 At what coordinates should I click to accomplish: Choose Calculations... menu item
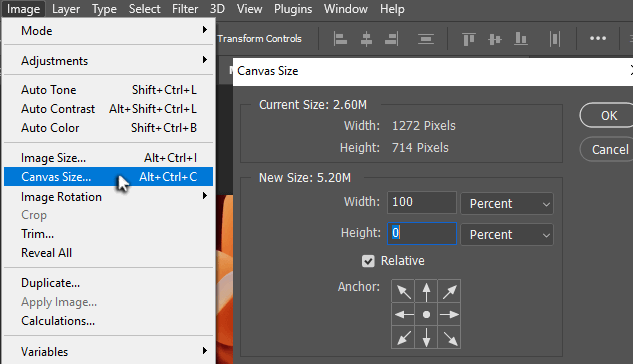click(x=109, y=321)
